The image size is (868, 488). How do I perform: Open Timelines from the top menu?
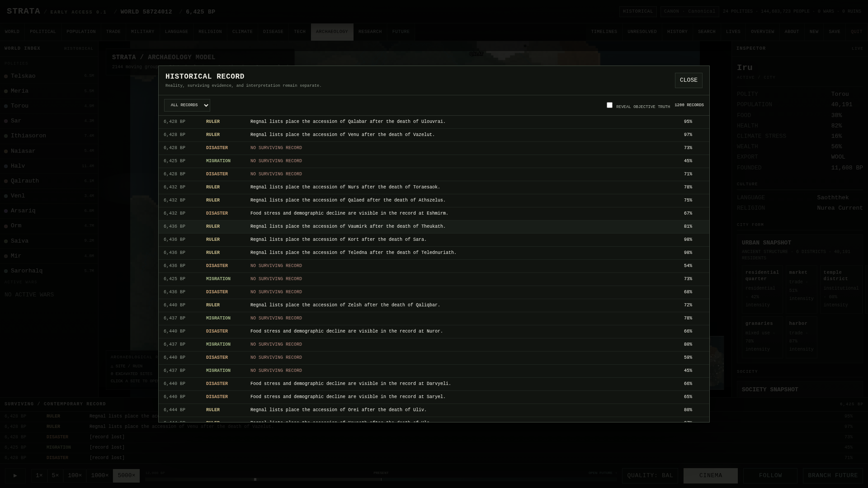coord(604,32)
